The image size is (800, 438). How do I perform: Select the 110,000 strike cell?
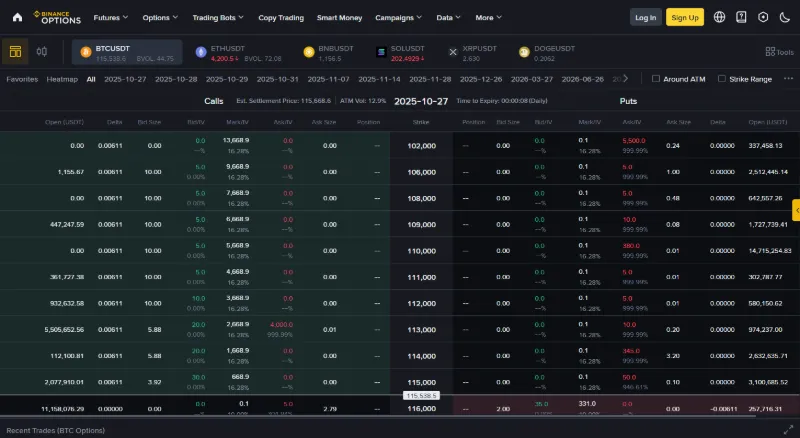[x=421, y=251]
